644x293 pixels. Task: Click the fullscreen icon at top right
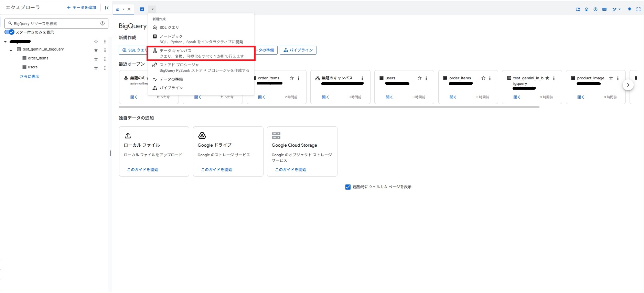[638, 9]
